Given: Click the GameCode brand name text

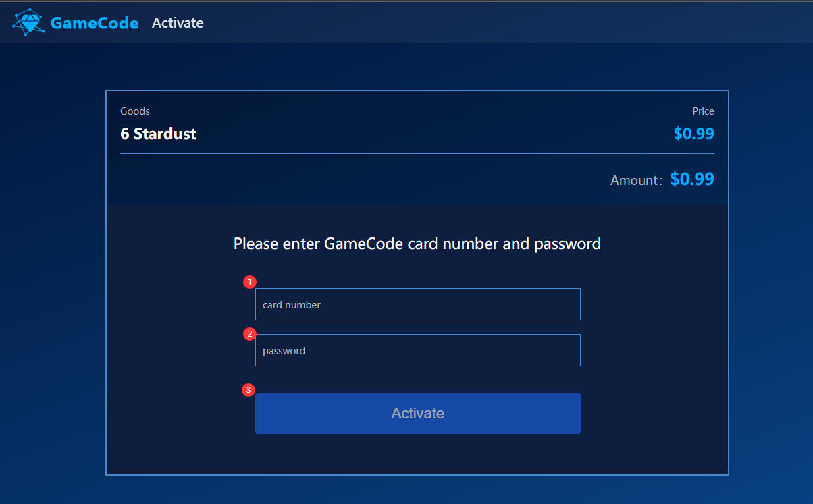Looking at the screenshot, I should coord(95,23).
